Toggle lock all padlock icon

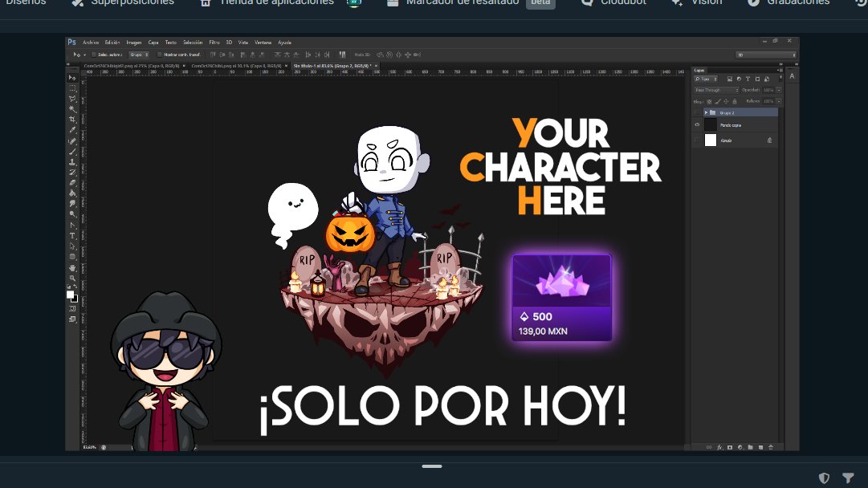[735, 102]
